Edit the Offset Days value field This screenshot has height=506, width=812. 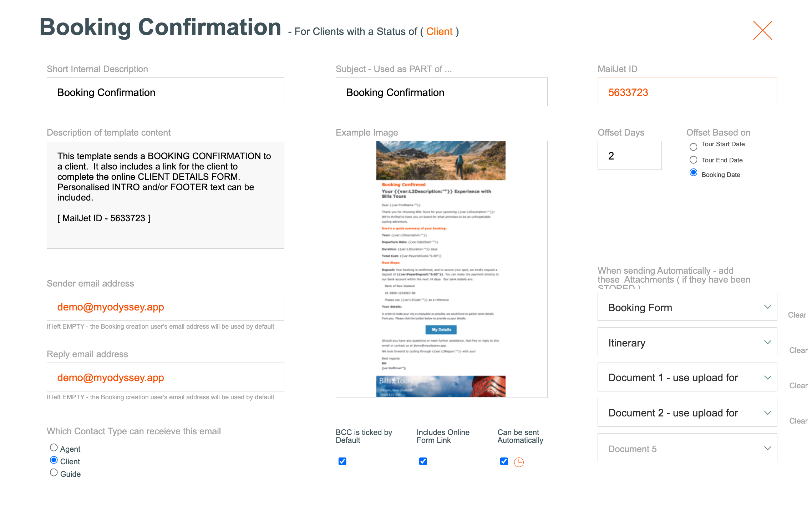click(629, 156)
